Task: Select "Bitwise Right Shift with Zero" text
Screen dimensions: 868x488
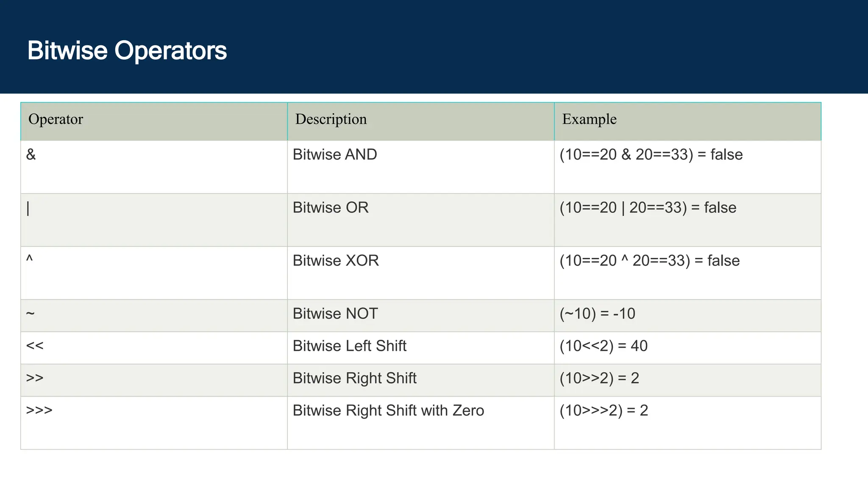Action: [388, 410]
